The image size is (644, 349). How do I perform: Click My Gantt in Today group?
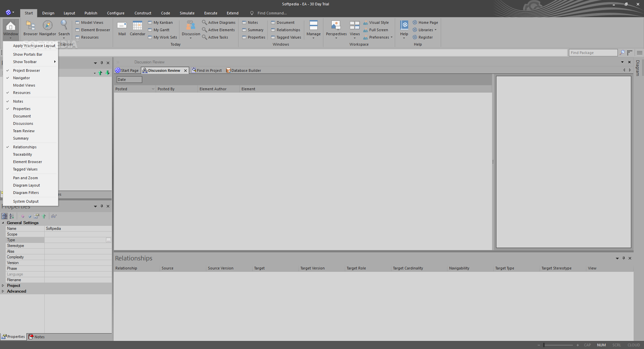click(x=159, y=30)
